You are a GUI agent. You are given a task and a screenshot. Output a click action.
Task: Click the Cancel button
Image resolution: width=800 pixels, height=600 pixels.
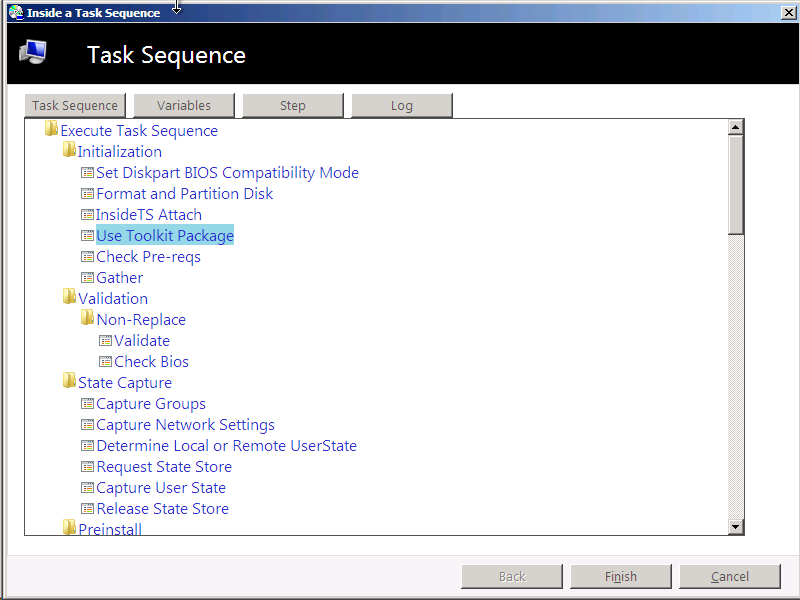(729, 576)
